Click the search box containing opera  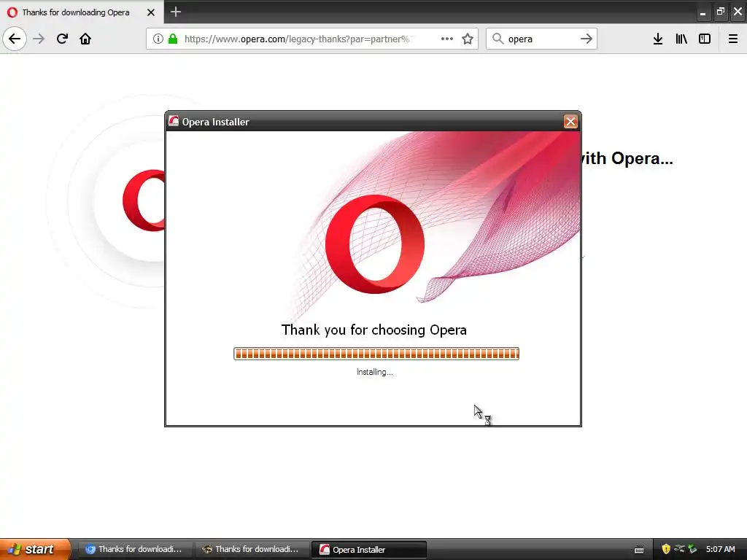coord(541,39)
